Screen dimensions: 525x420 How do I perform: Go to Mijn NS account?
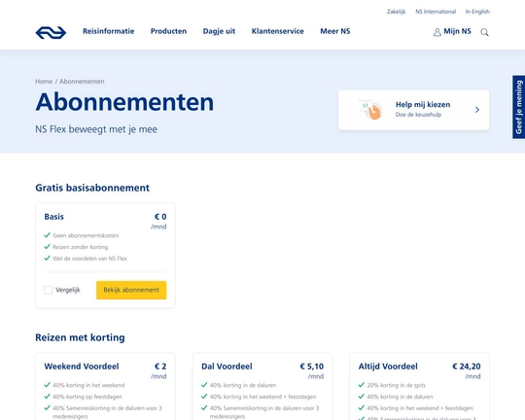pos(457,31)
